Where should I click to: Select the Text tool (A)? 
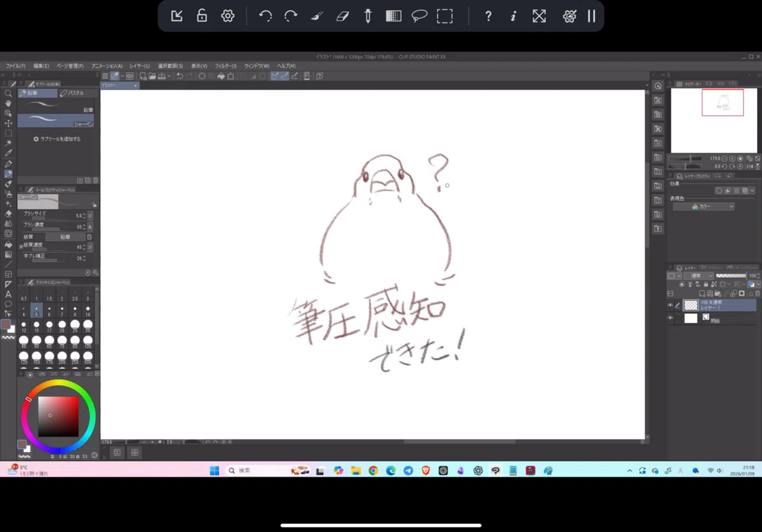pyautogui.click(x=8, y=294)
